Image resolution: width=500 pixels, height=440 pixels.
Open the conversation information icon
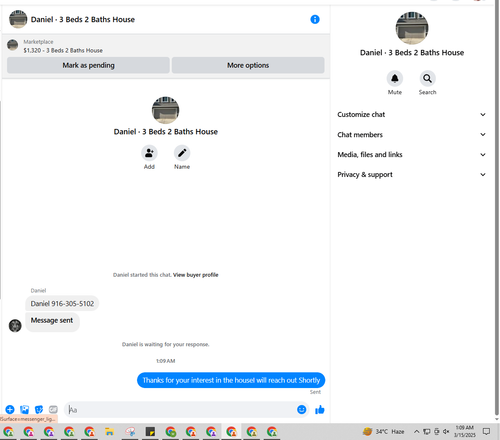coord(315,19)
